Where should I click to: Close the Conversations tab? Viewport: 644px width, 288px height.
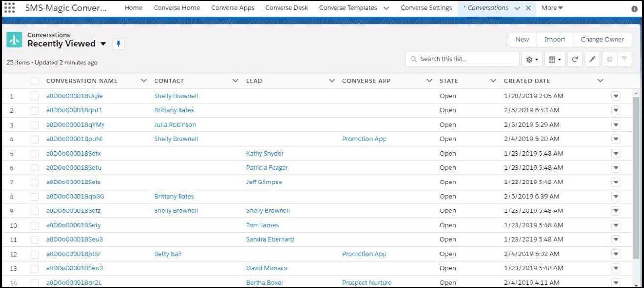[x=528, y=8]
